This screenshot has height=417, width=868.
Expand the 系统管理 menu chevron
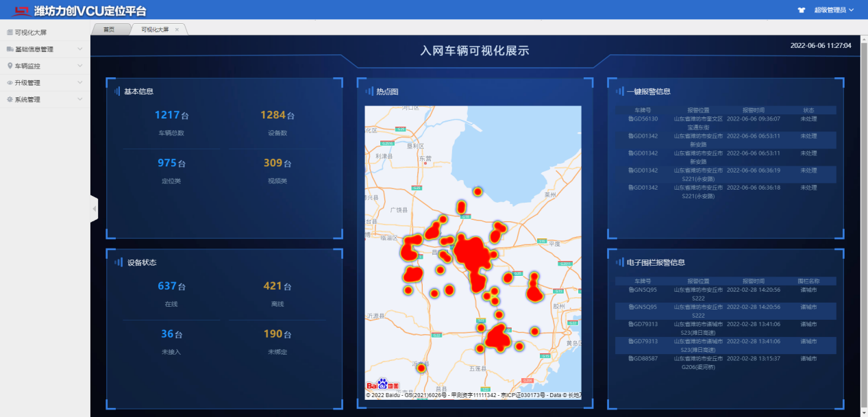(80, 99)
